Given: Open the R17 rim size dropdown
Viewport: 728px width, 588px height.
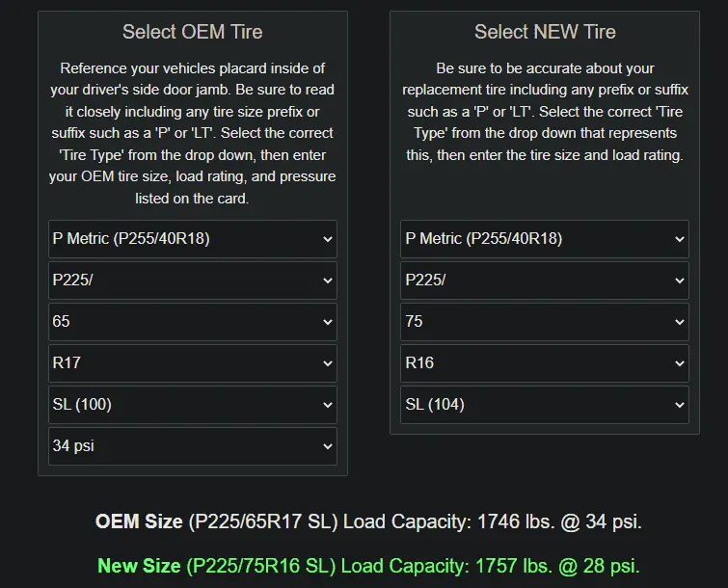Looking at the screenshot, I should tap(192, 363).
